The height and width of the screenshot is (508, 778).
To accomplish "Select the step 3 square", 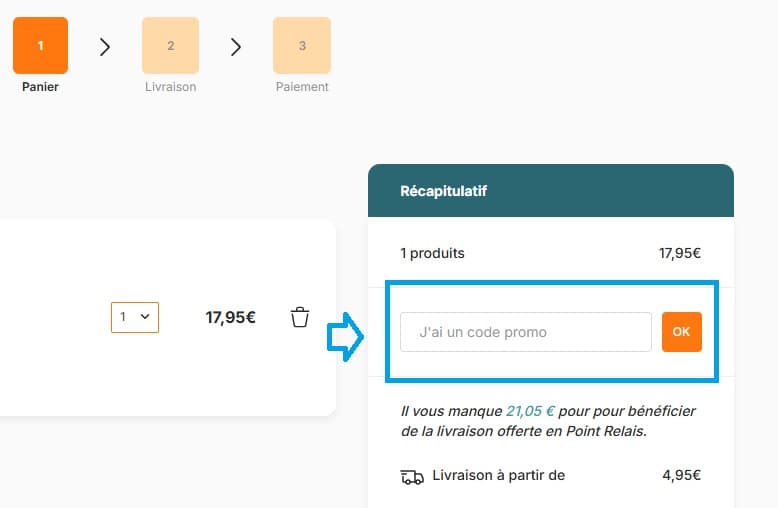I will [302, 46].
